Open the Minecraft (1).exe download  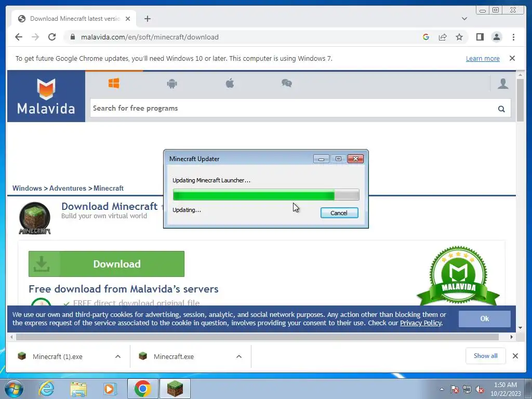tap(58, 356)
